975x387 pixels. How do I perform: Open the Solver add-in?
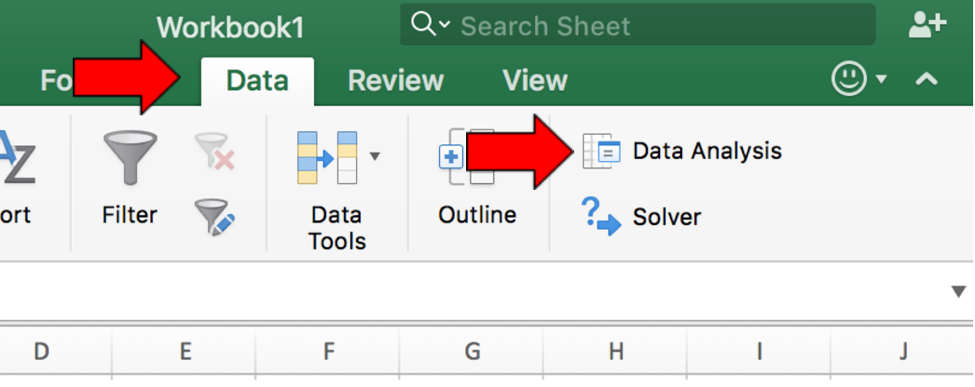pyautogui.click(x=642, y=217)
